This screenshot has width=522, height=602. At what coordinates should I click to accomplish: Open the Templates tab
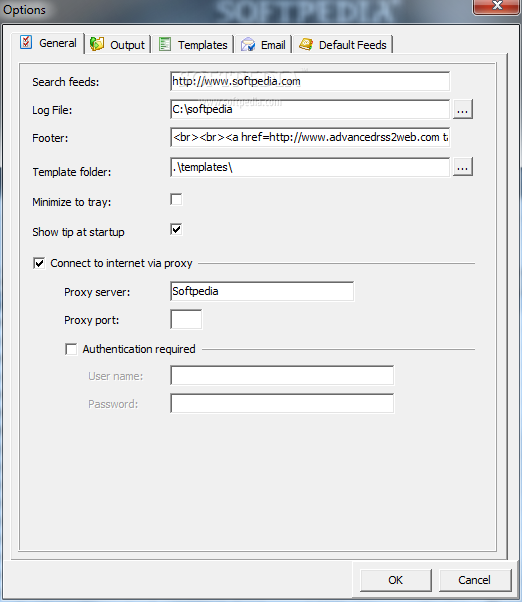tap(193, 45)
